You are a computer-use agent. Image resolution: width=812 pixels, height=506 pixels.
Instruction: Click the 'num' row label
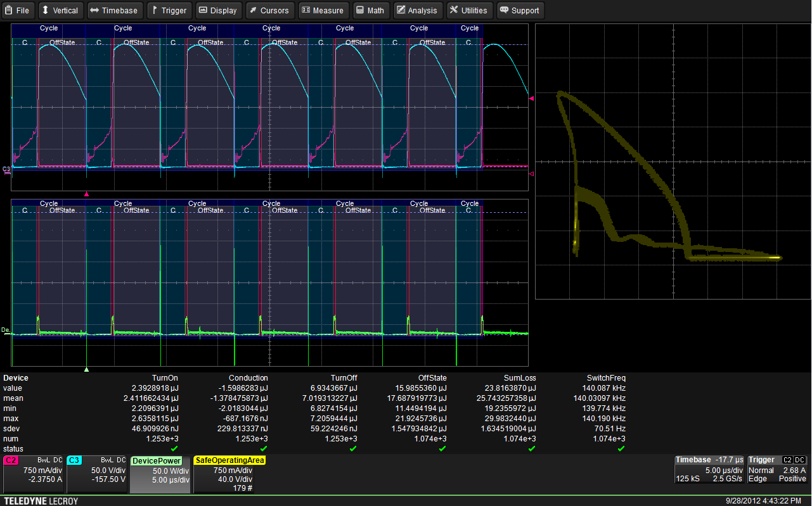[x=11, y=439]
